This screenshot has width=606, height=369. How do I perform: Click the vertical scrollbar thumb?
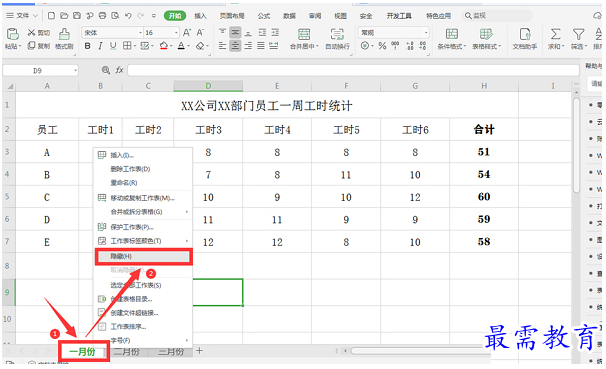pyautogui.click(x=576, y=145)
